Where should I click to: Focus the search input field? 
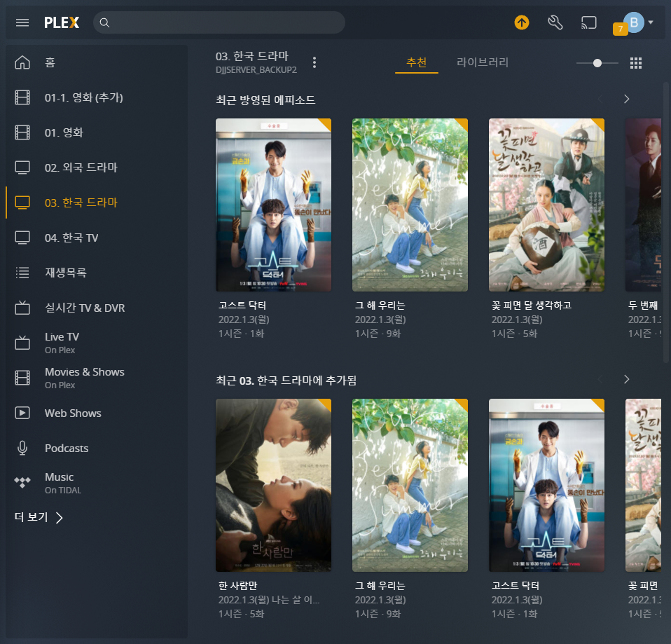pyautogui.click(x=219, y=22)
